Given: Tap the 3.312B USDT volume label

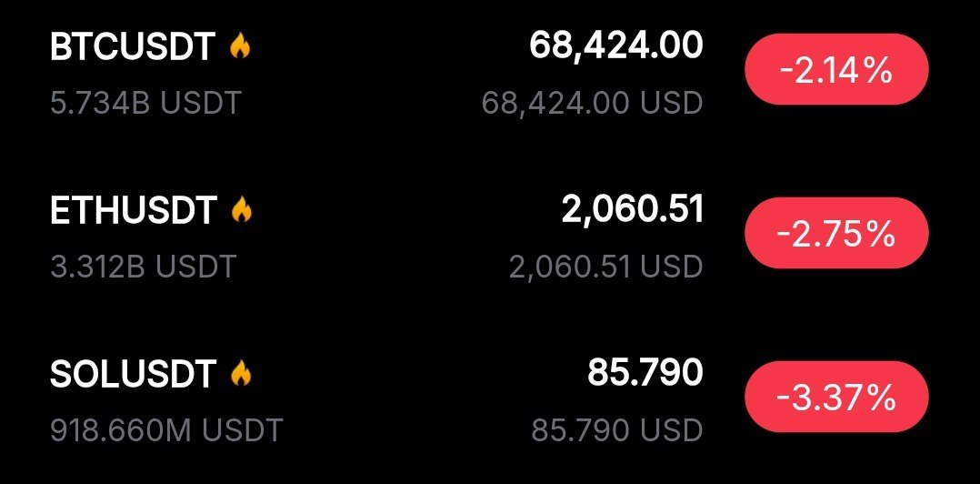Looking at the screenshot, I should (143, 267).
